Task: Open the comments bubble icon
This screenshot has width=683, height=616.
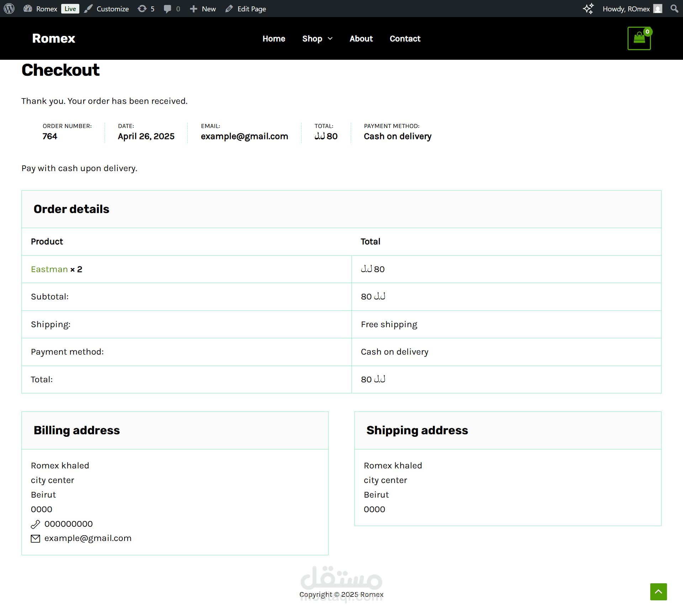Action: click(167, 9)
